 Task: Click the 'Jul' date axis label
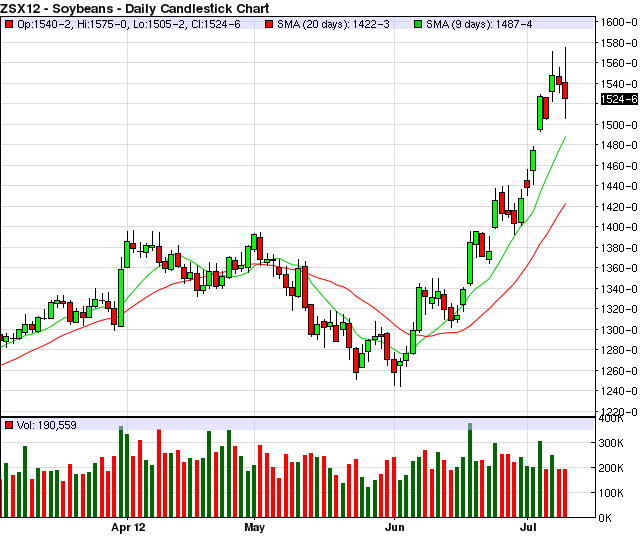(x=527, y=527)
